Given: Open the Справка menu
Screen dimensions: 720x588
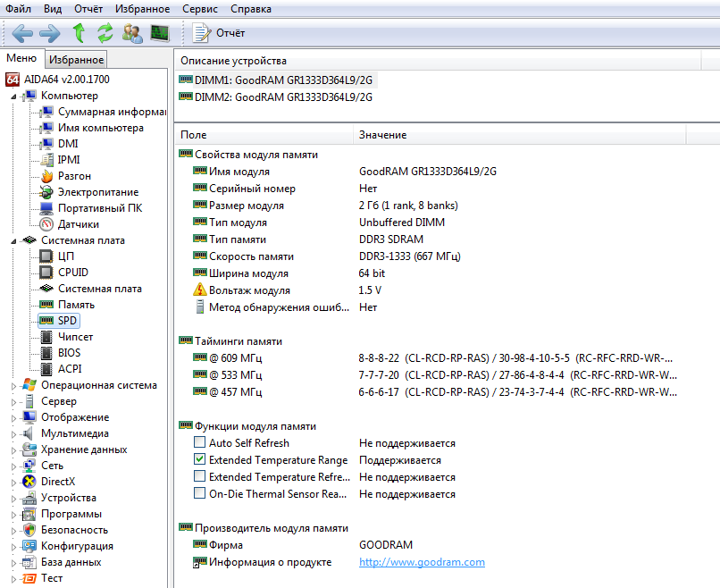Looking at the screenshot, I should [x=251, y=9].
